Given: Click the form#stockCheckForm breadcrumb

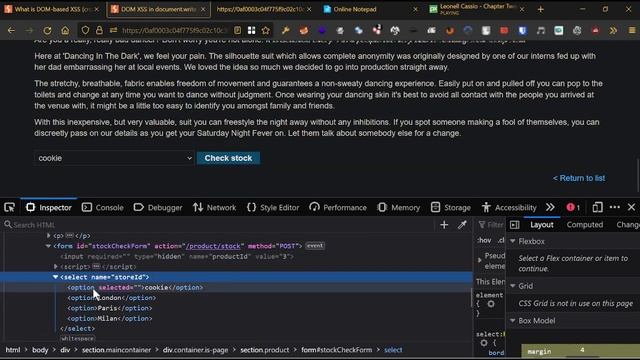Looking at the screenshot, I should 337,350.
